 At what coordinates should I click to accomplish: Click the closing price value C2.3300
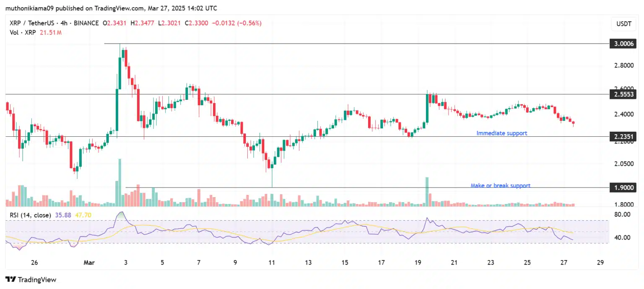196,23
